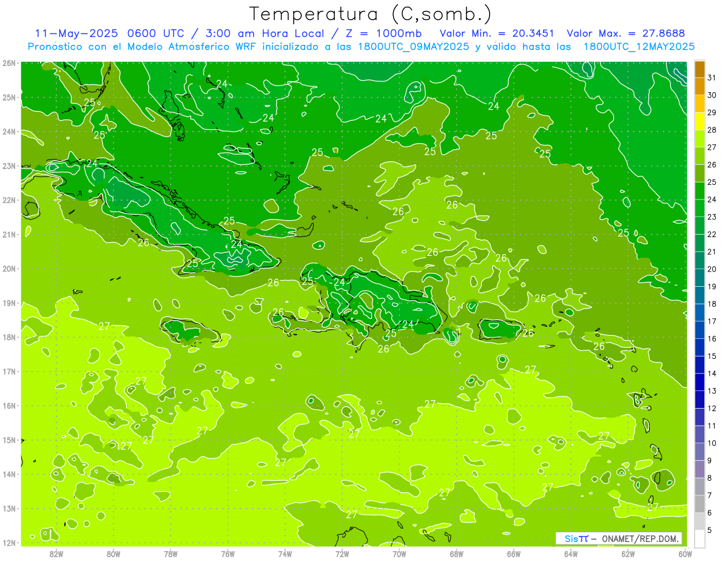Click 'Valor Max. = 27.8688' value
This screenshot has width=728, height=562.
point(625,33)
